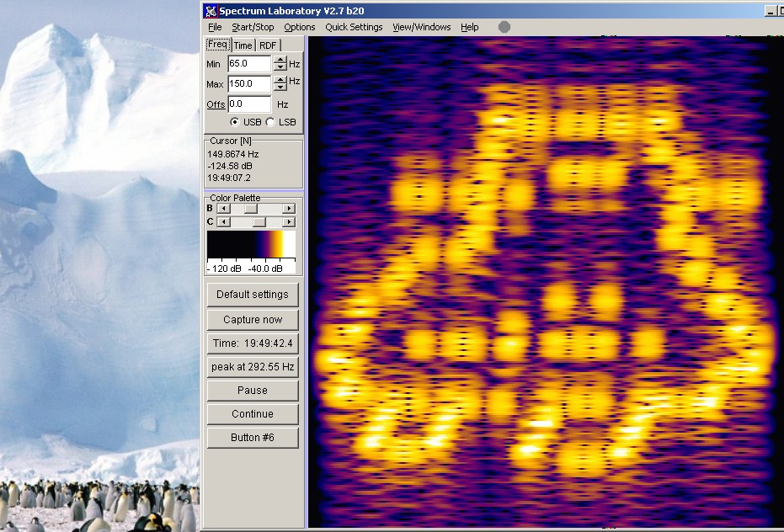The width and height of the screenshot is (784, 532).
Task: Click the Offs frequency input field
Action: coord(249,104)
